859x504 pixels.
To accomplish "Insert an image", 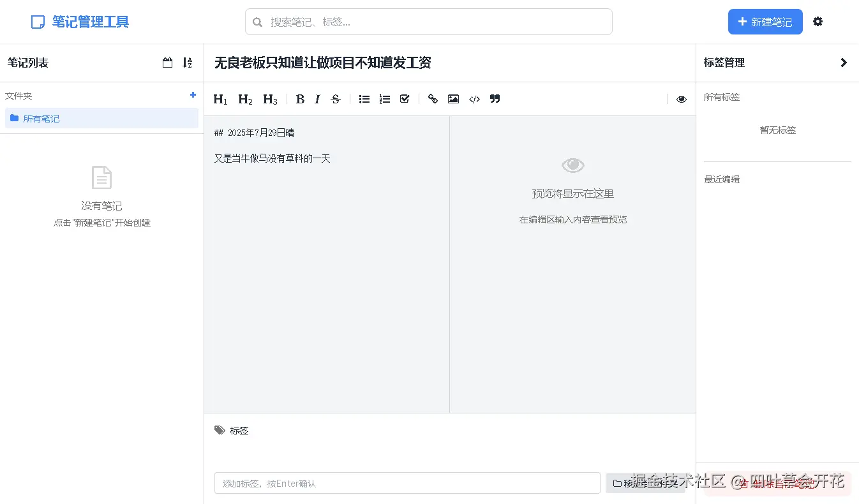I will pos(453,99).
